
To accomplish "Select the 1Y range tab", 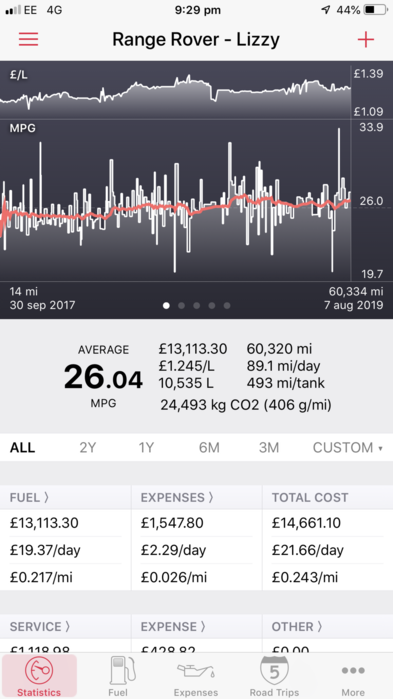I will (x=146, y=447).
